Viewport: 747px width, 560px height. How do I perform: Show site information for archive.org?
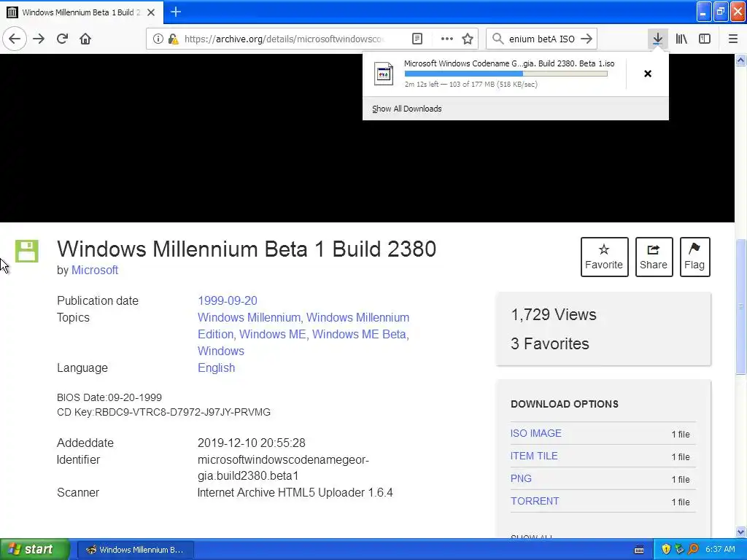(158, 39)
